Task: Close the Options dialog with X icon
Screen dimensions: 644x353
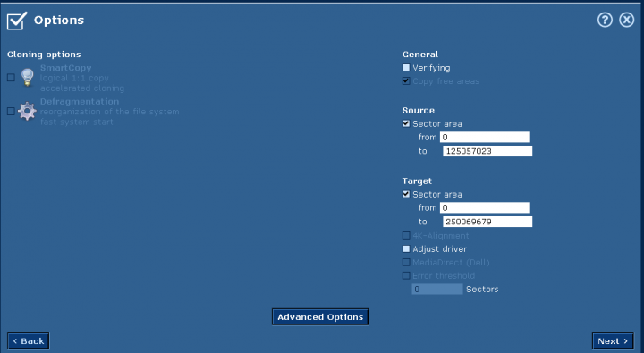Action: (x=627, y=20)
